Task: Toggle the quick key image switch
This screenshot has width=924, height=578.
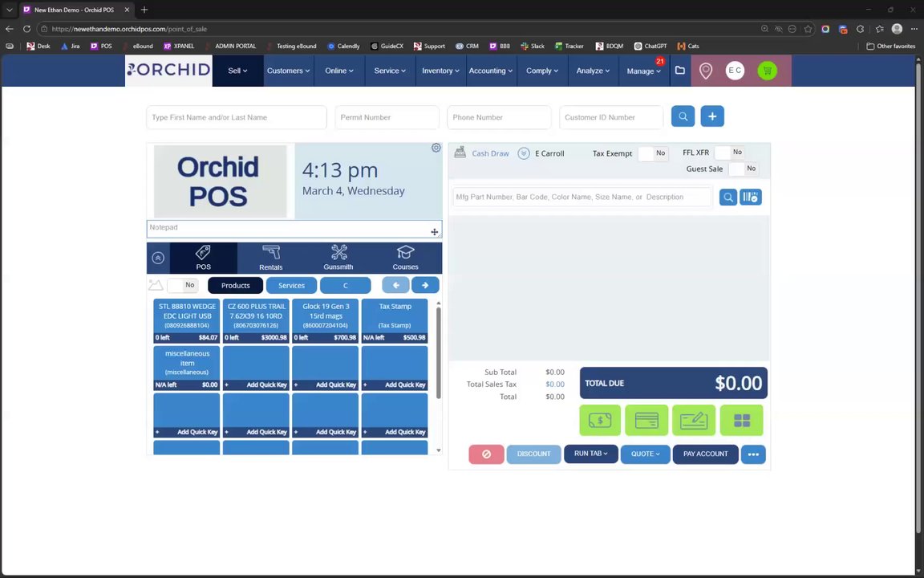Action: point(183,286)
